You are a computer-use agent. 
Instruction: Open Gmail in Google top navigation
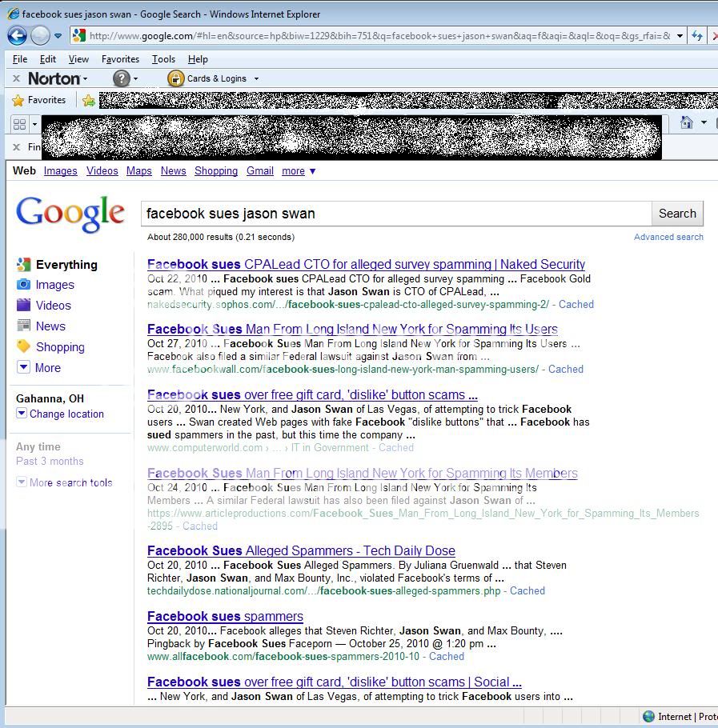tap(259, 171)
